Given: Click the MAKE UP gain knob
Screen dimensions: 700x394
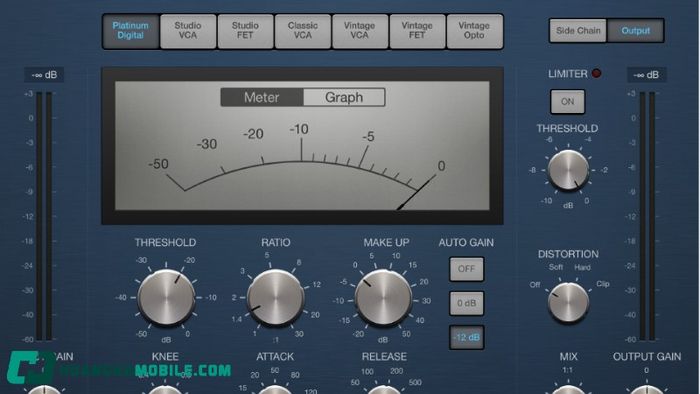Looking at the screenshot, I should [383, 298].
